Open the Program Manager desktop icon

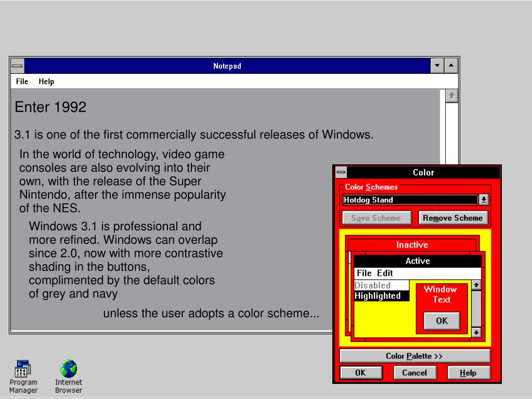tap(23, 377)
